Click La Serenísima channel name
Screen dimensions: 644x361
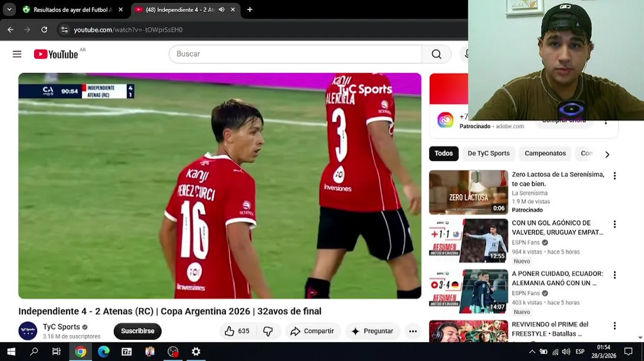coord(530,193)
